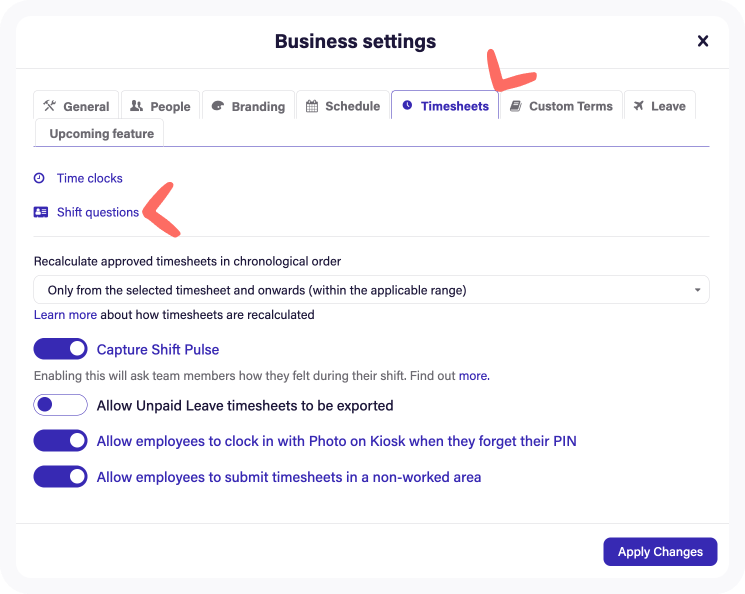This screenshot has width=745, height=594.
Task: Disable the Capture Shift Pulse toggle
Action: 61,349
